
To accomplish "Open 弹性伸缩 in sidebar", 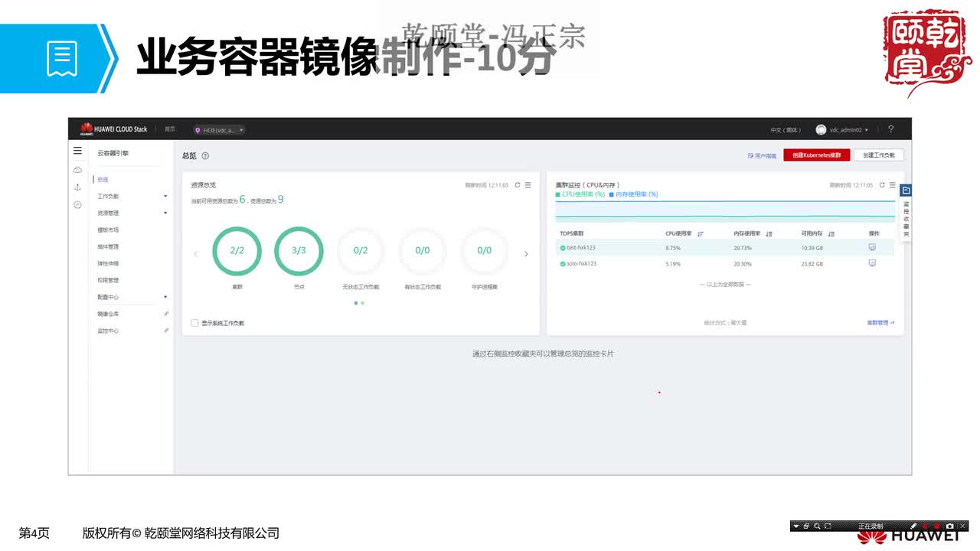I will pyautogui.click(x=108, y=263).
